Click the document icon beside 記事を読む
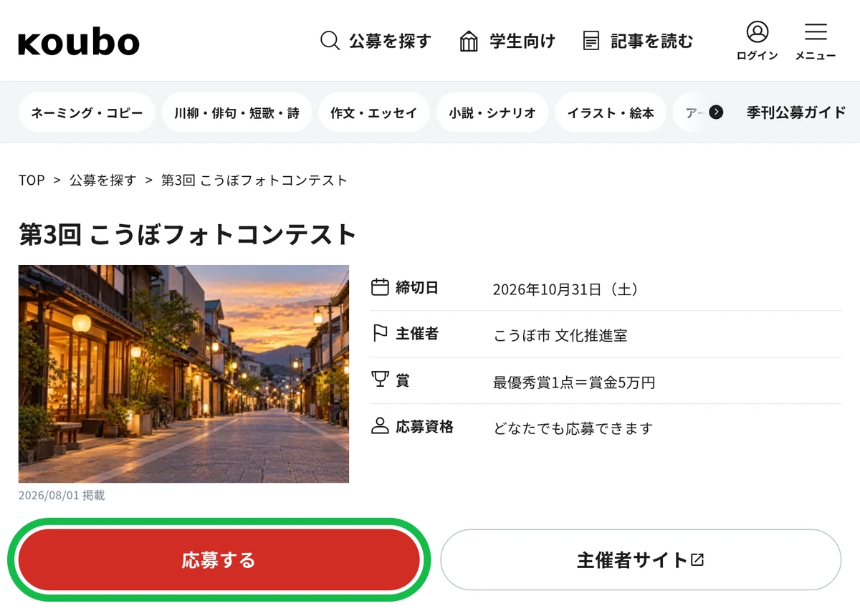Screen dimensions: 860x616 (591, 41)
